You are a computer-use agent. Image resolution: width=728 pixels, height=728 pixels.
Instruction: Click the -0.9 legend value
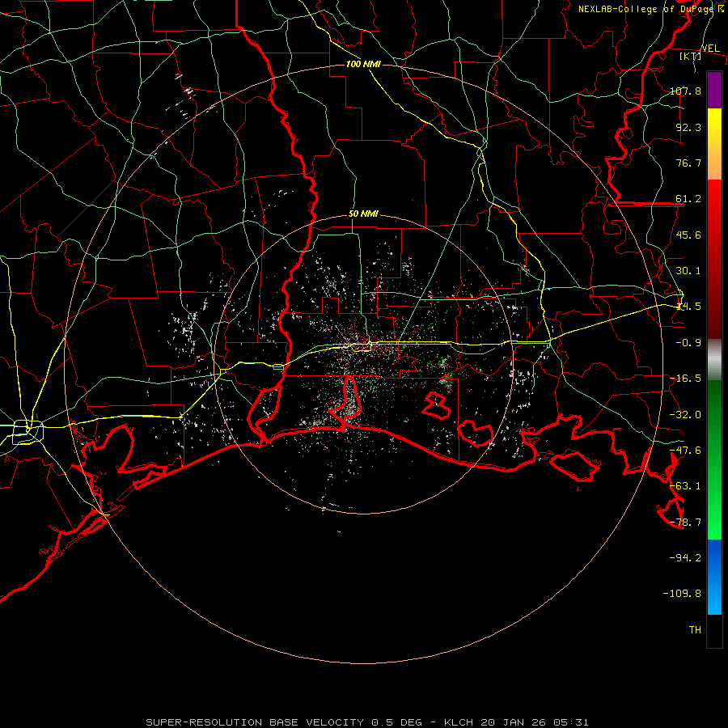[688, 343]
